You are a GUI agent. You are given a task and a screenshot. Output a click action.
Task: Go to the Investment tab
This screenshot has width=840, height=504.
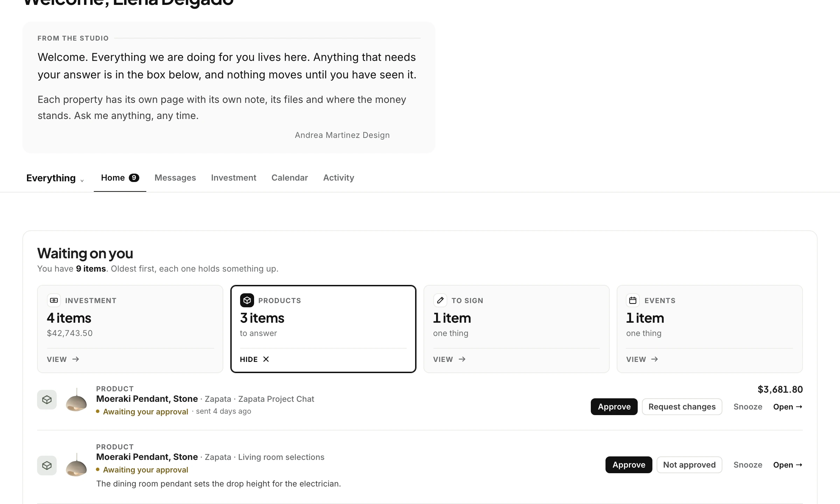coord(233,178)
